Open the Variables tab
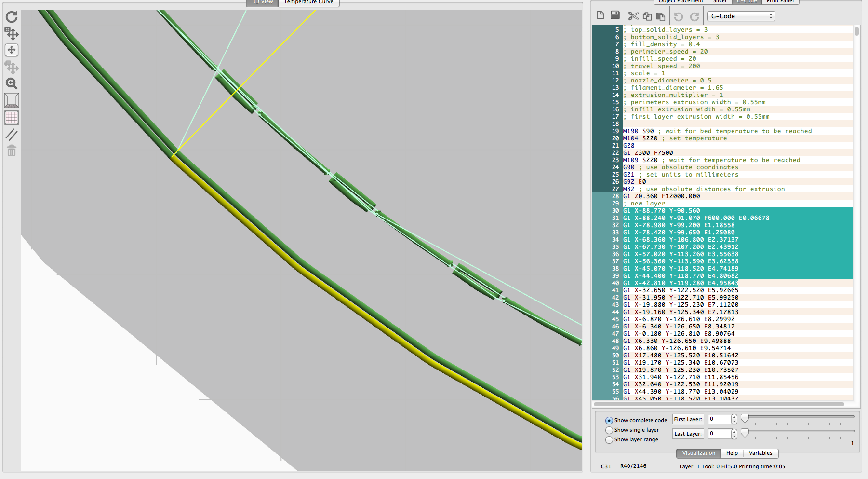 point(761,453)
